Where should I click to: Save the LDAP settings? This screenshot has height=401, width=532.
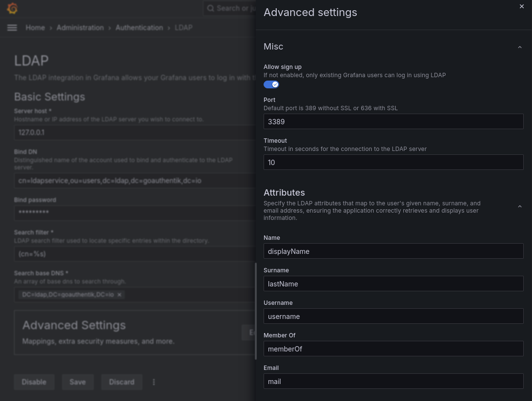point(78,382)
